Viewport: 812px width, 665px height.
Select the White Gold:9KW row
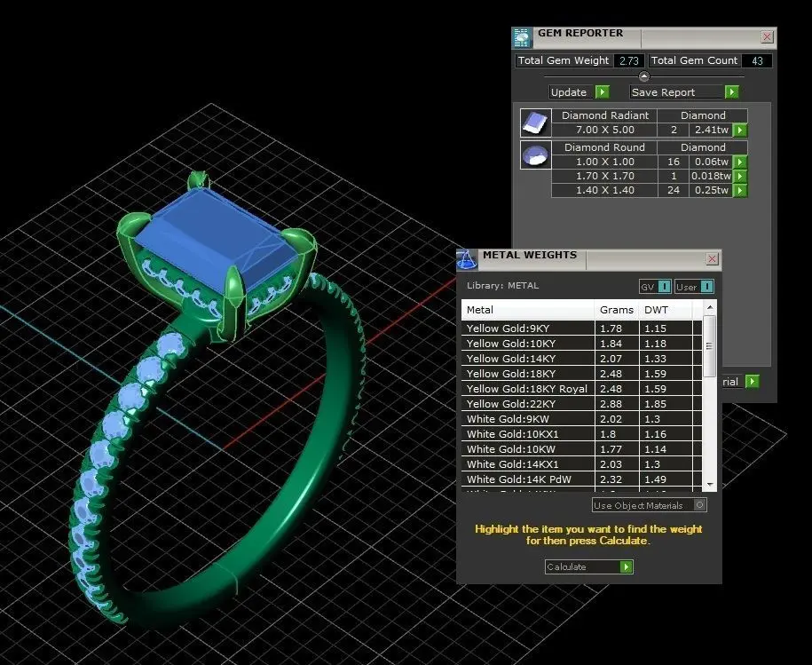click(581, 419)
